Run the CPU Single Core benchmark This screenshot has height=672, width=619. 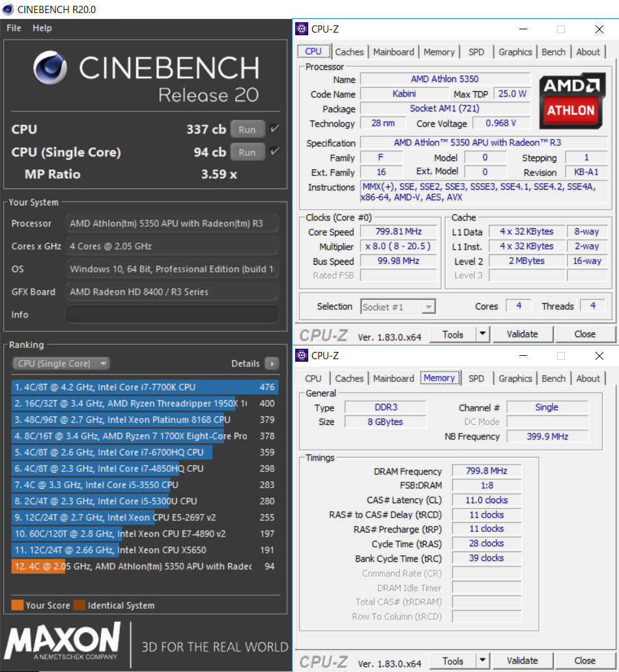point(247,152)
